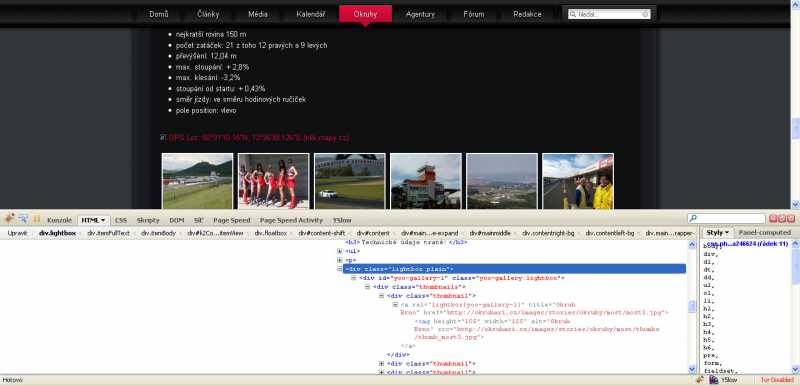Viewport: 800px width, 386px height.
Task: Click the Upravit edit button
Action: tap(17, 233)
